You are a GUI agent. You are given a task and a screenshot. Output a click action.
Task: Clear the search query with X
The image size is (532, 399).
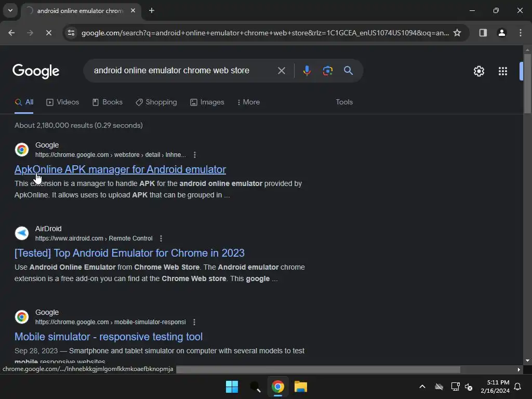pyautogui.click(x=281, y=71)
